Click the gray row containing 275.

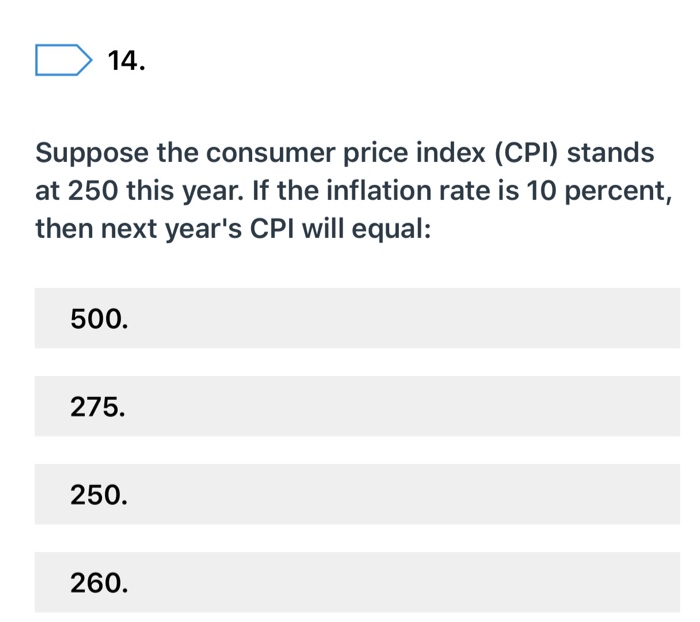point(357,406)
